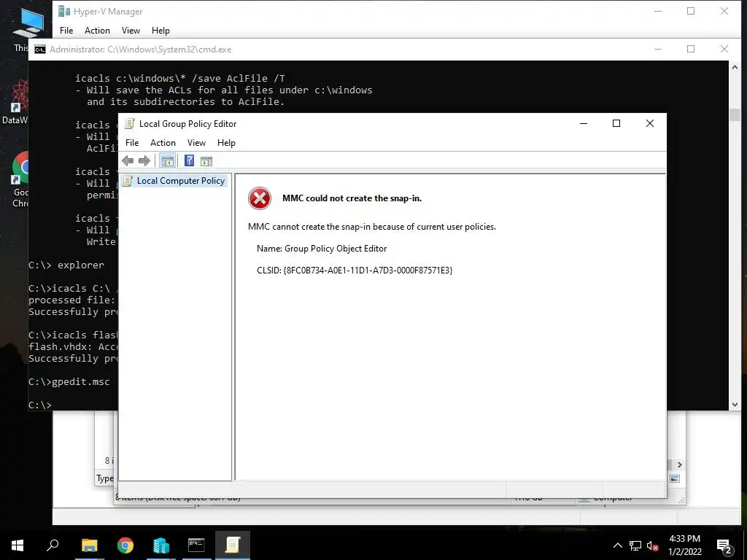
Task: Switch to Command Prompt taskbar icon
Action: pos(196,545)
